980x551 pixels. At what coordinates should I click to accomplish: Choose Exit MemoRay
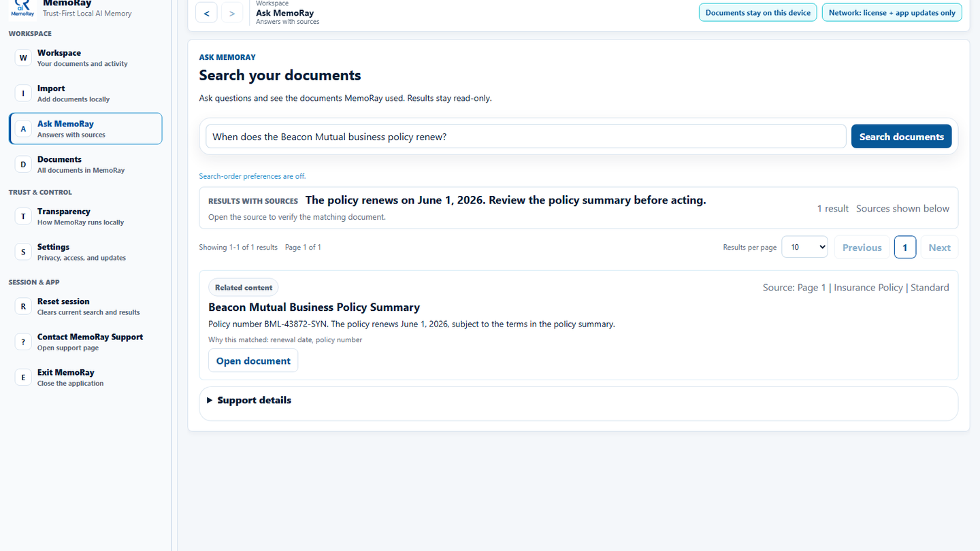pyautogui.click(x=86, y=377)
